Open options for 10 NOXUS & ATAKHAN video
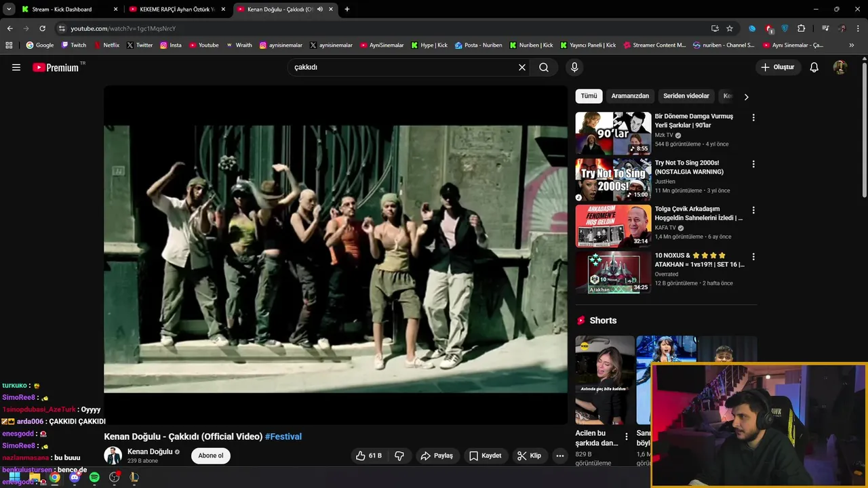 click(x=753, y=257)
